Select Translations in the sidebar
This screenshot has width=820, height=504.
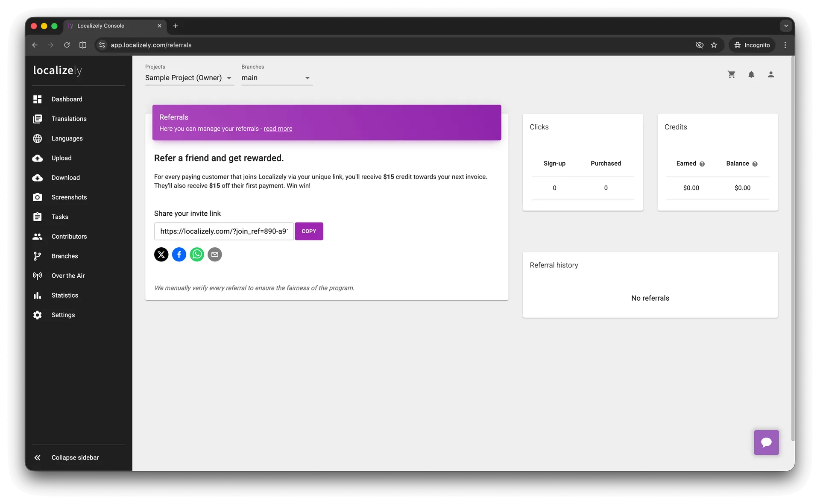(x=69, y=119)
